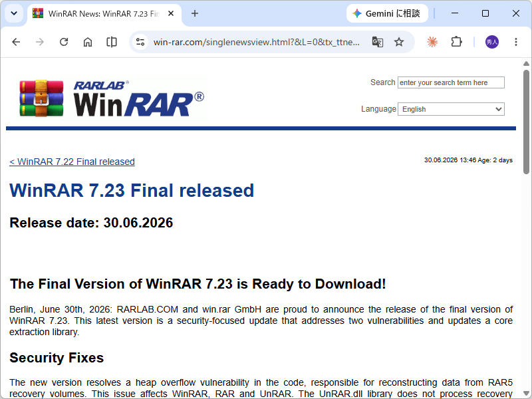Click the Release date: 30.06.2026 text
Image resolution: width=532 pixels, height=399 pixels.
coord(91,223)
